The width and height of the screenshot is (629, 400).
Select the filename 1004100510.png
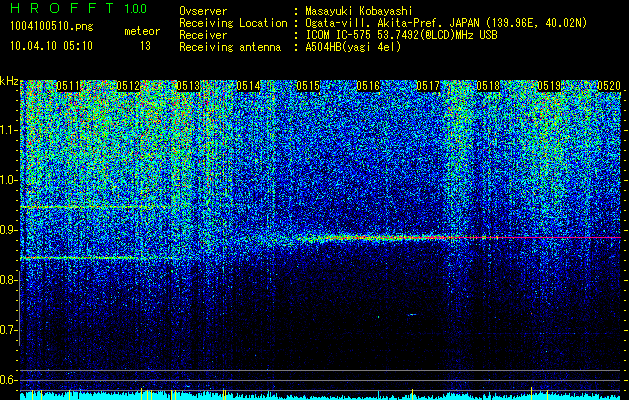point(52,26)
